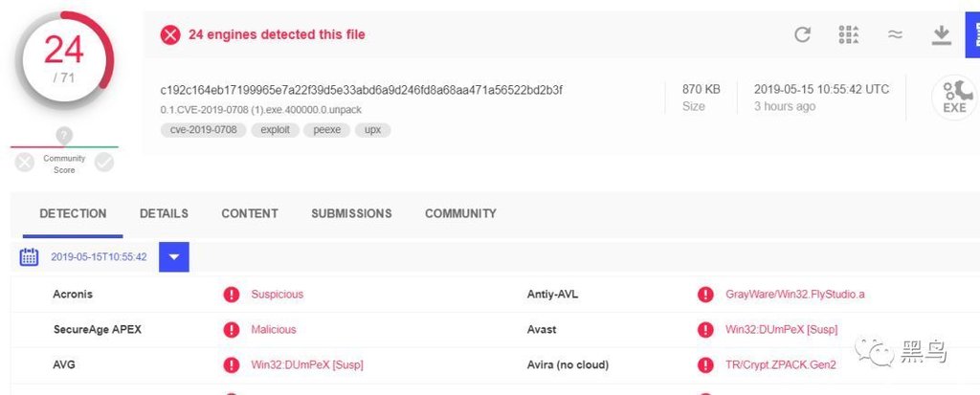Switch to the DETAILS tab
Image resolution: width=980 pixels, height=395 pixels.
[x=164, y=213]
